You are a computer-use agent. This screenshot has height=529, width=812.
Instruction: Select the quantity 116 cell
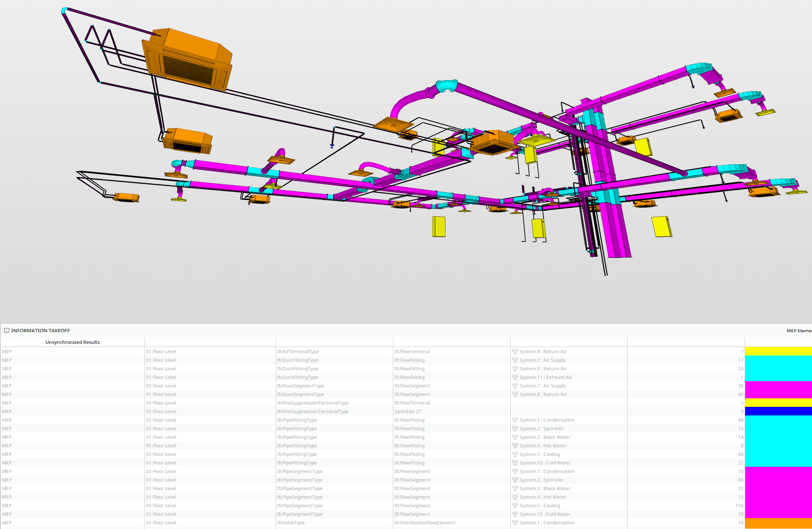pyautogui.click(x=739, y=506)
